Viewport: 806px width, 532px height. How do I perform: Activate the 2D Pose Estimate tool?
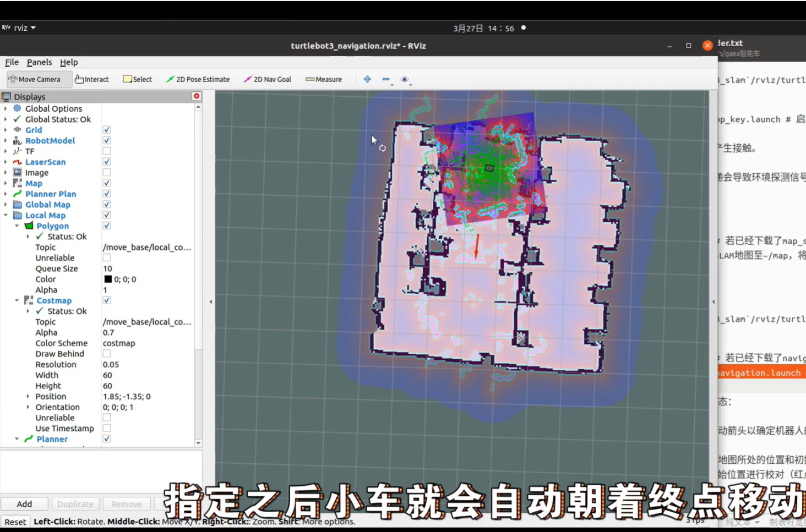point(198,79)
